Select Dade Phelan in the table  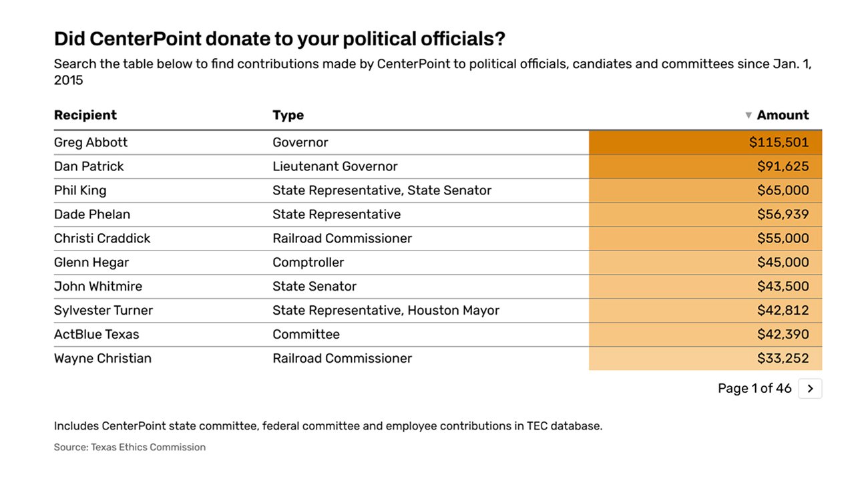tap(92, 214)
